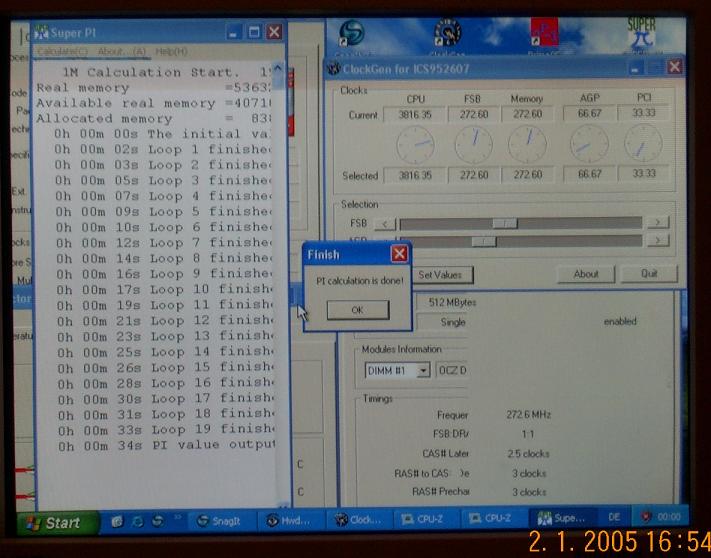Click the red shield tray icon
The height and width of the screenshot is (558, 711).
point(646,517)
